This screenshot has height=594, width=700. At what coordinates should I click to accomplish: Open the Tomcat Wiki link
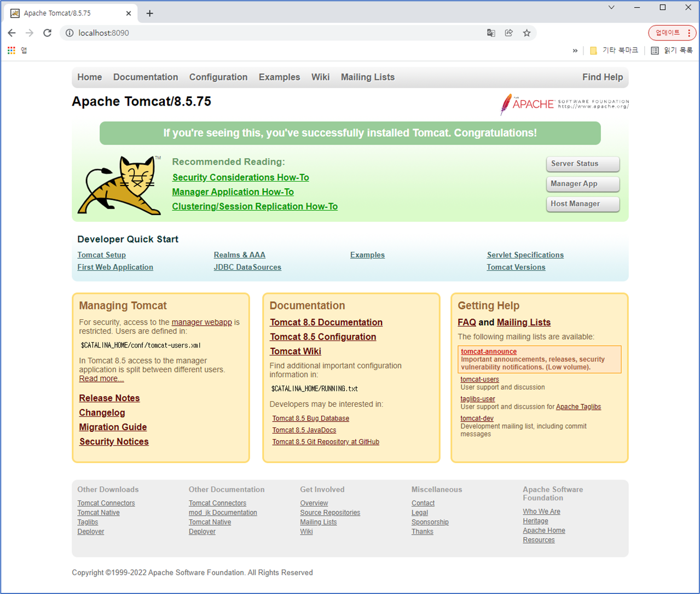(295, 351)
